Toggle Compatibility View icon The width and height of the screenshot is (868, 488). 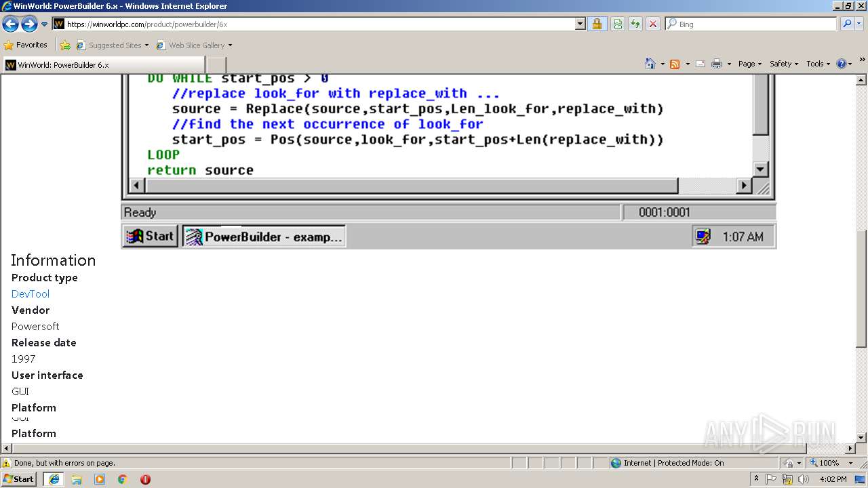(x=618, y=24)
